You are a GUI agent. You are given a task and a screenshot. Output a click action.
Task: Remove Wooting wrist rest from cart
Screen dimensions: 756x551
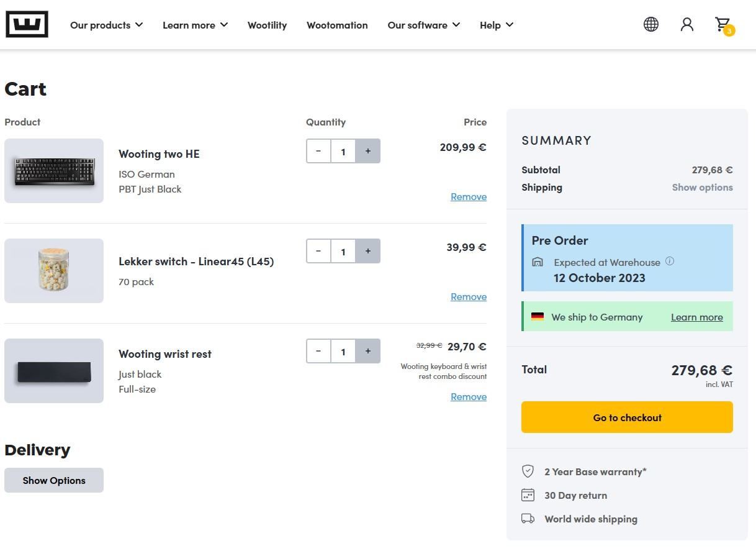tap(469, 396)
